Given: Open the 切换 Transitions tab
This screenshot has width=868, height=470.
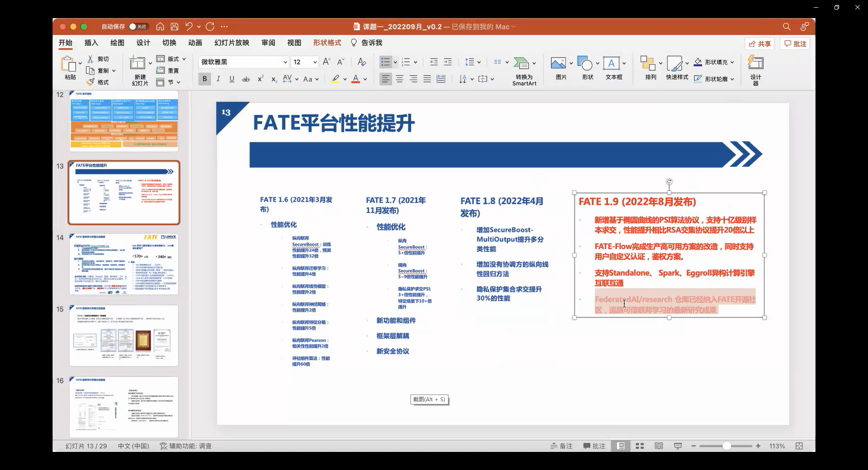Looking at the screenshot, I should tap(169, 42).
